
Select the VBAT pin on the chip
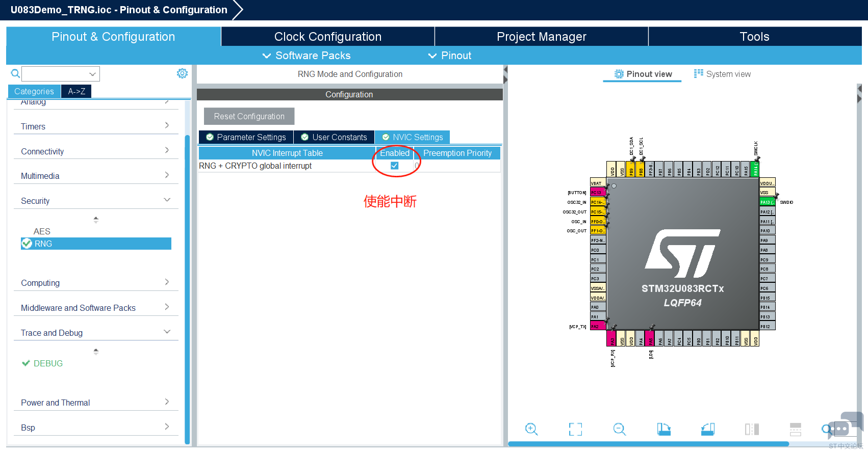point(598,183)
